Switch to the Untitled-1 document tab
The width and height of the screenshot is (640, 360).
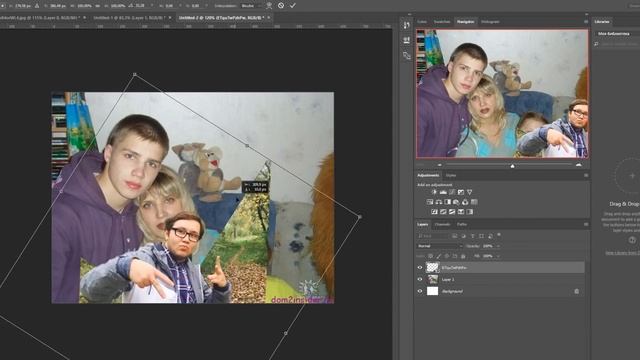click(x=129, y=18)
